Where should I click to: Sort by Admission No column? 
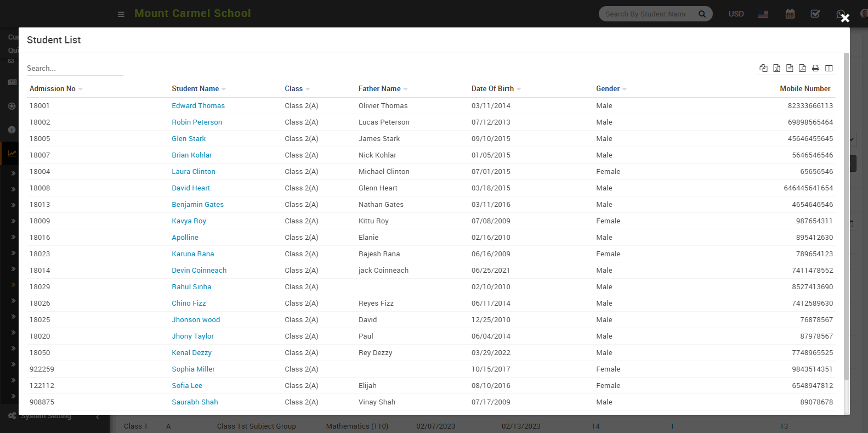(53, 89)
